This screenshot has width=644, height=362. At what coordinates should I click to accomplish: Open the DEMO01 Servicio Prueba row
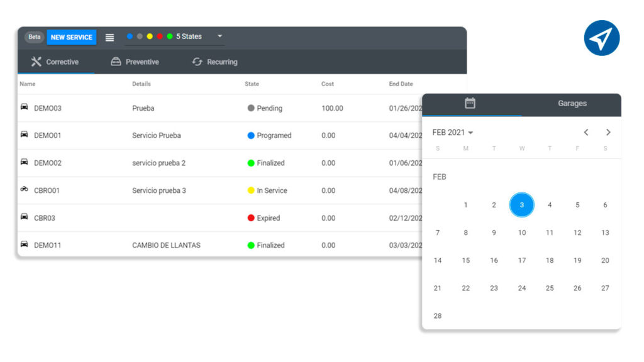pyautogui.click(x=221, y=136)
